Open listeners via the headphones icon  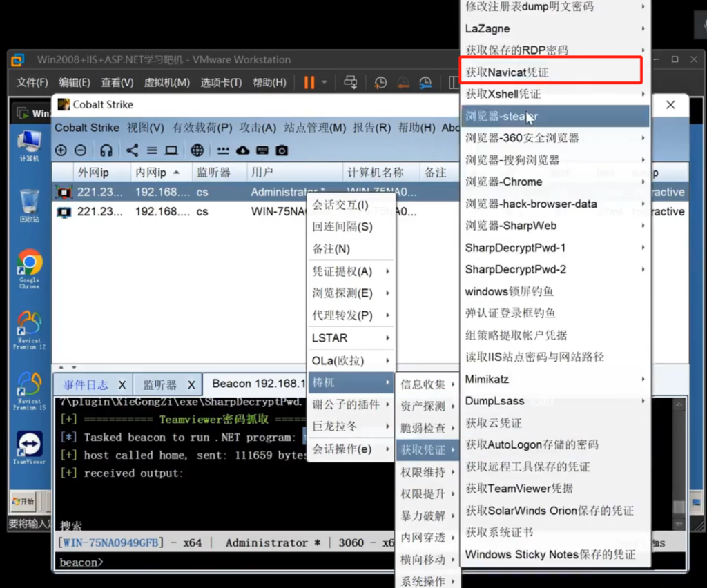pyautogui.click(x=106, y=150)
